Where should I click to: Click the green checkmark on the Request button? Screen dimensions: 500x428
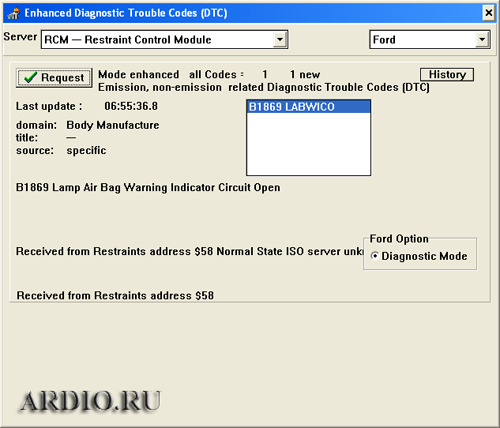[x=30, y=77]
